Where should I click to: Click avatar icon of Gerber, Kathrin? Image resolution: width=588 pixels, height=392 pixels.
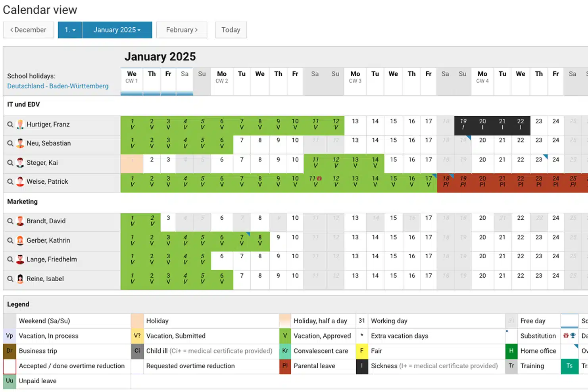(x=20, y=240)
